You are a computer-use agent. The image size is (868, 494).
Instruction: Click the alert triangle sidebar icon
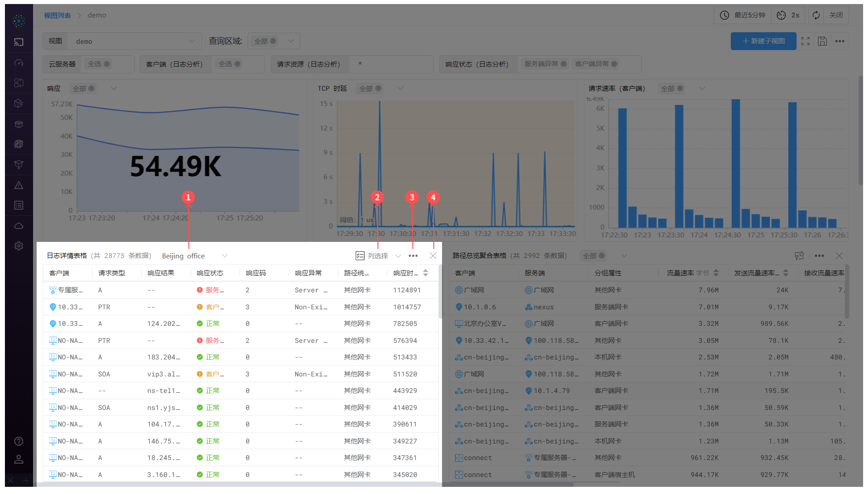click(x=19, y=185)
